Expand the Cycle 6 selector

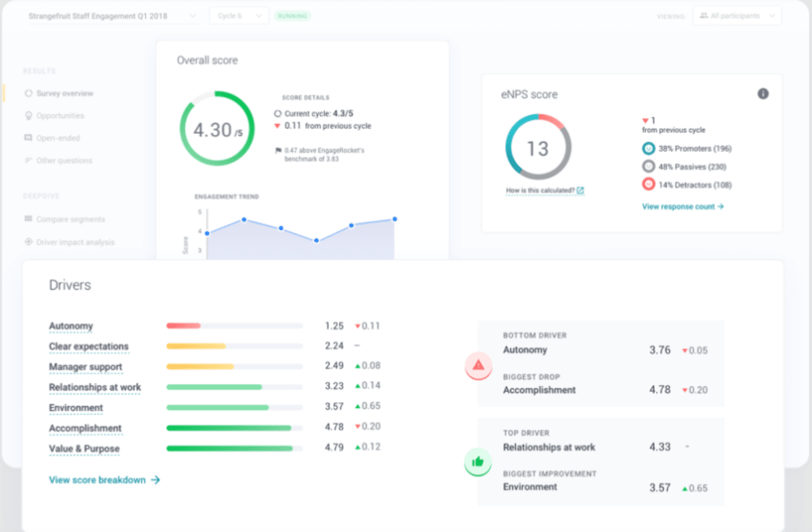(238, 15)
